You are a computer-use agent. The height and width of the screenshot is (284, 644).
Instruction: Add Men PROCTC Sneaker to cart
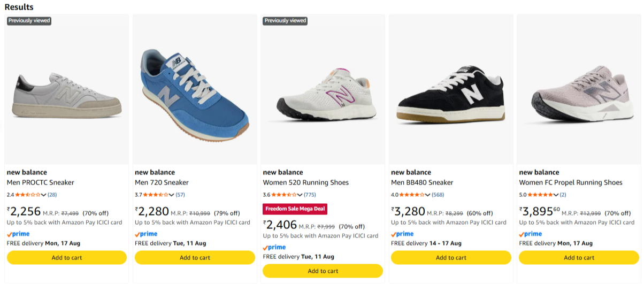pos(67,257)
